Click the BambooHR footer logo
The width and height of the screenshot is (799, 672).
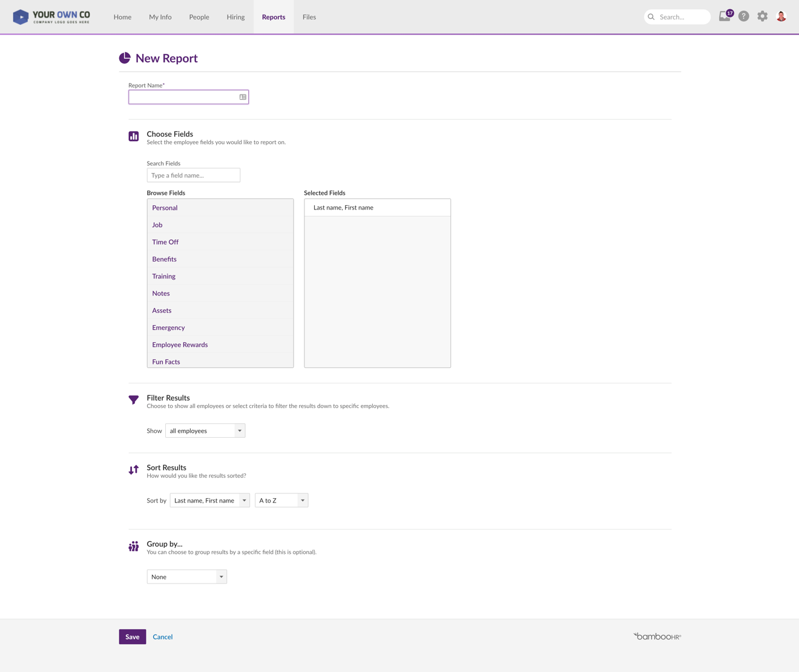[657, 636]
